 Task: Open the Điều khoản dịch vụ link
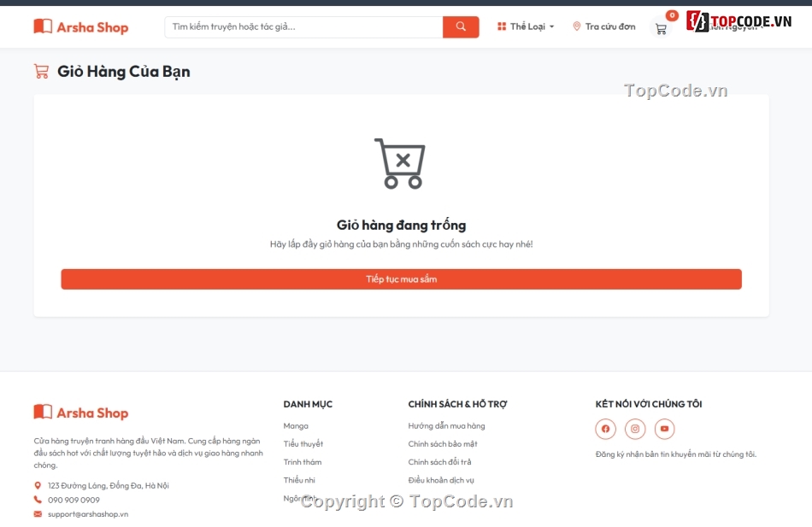[x=441, y=480]
